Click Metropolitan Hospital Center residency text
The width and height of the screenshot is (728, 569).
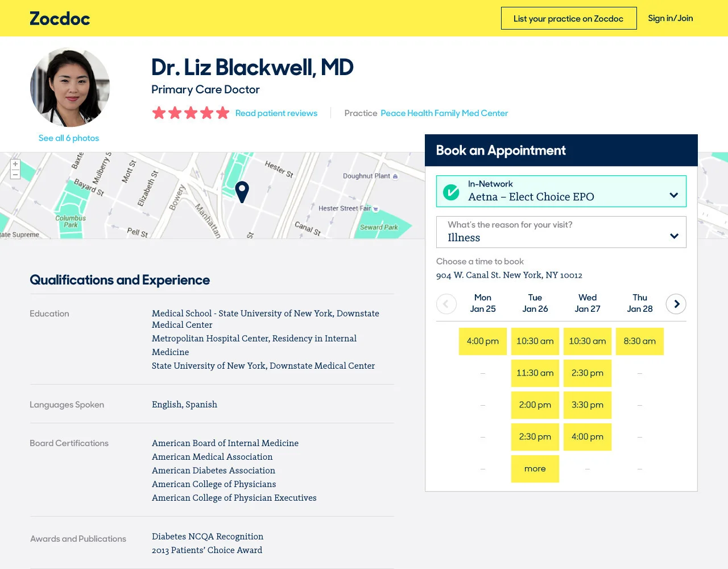pyautogui.click(x=254, y=345)
